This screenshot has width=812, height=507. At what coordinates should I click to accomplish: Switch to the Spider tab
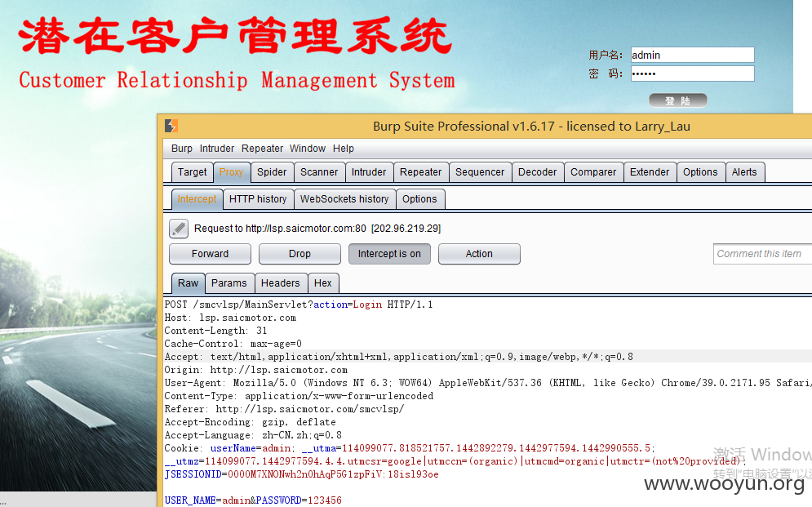(272, 172)
